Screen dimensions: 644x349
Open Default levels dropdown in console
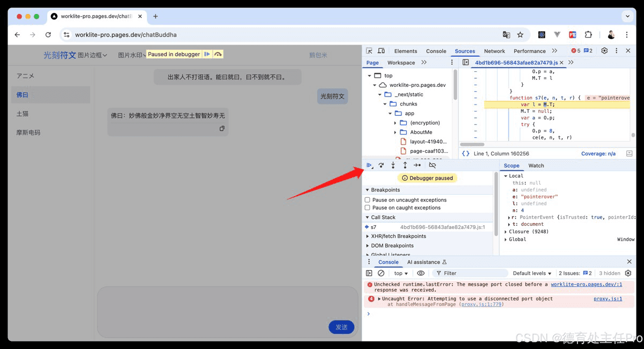tap(532, 273)
